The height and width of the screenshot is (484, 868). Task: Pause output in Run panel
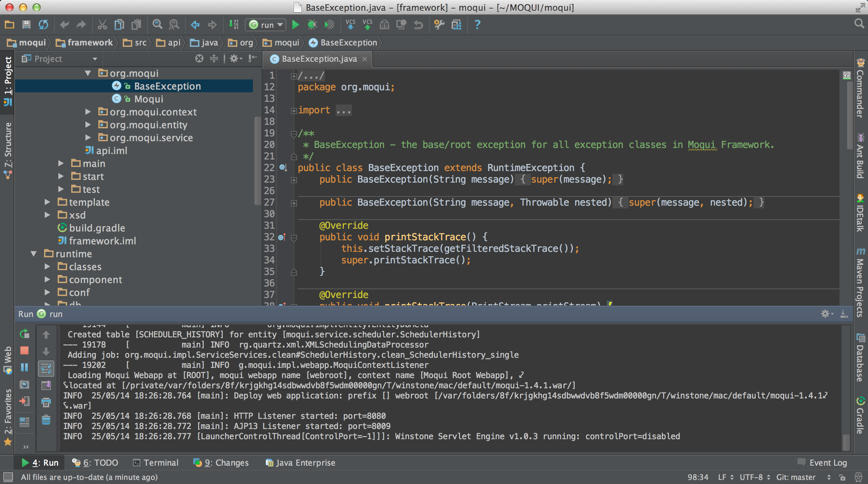[24, 367]
